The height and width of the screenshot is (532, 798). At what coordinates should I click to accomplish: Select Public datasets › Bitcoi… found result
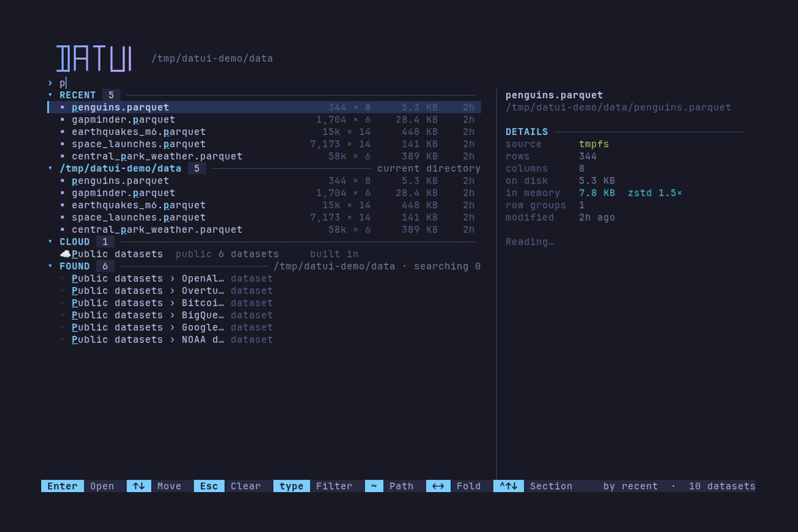[x=264, y=303]
